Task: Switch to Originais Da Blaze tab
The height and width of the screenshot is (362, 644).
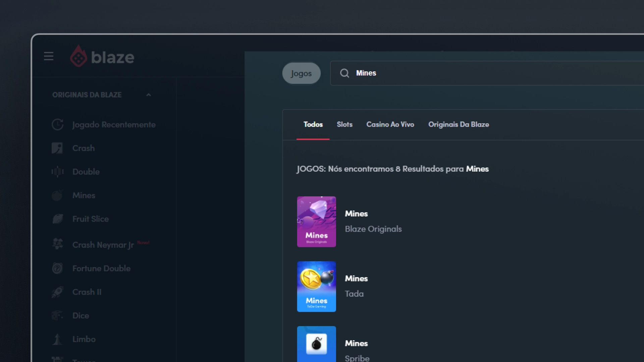Action: pos(459,124)
